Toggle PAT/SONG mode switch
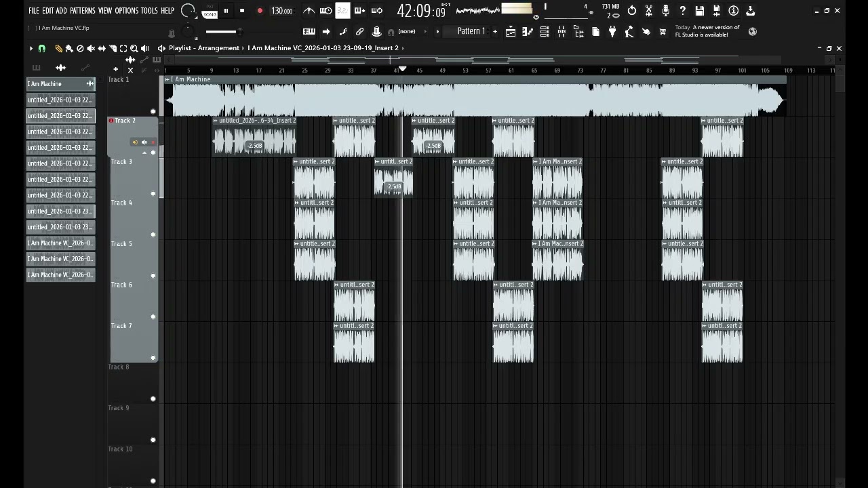The width and height of the screenshot is (868, 488). [x=210, y=12]
